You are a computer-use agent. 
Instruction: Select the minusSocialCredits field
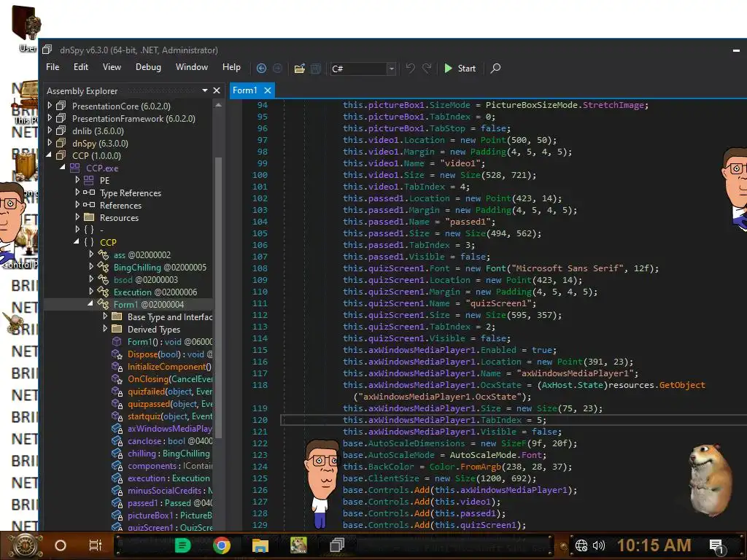(x=169, y=491)
